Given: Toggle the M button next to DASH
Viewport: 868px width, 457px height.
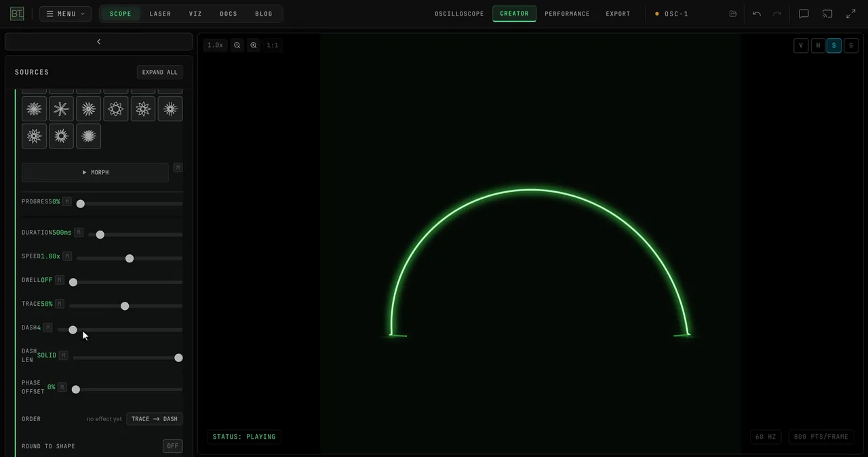Looking at the screenshot, I should pyautogui.click(x=47, y=327).
